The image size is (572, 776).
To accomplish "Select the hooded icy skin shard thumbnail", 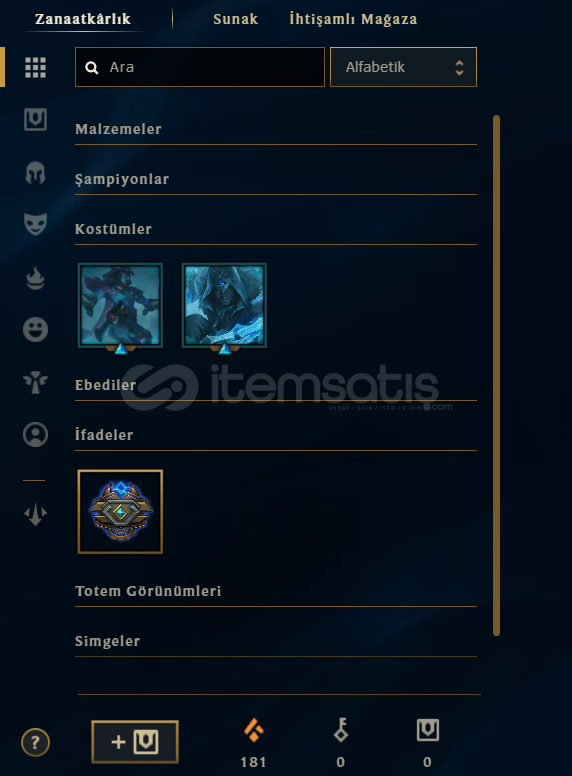I will pyautogui.click(x=224, y=305).
